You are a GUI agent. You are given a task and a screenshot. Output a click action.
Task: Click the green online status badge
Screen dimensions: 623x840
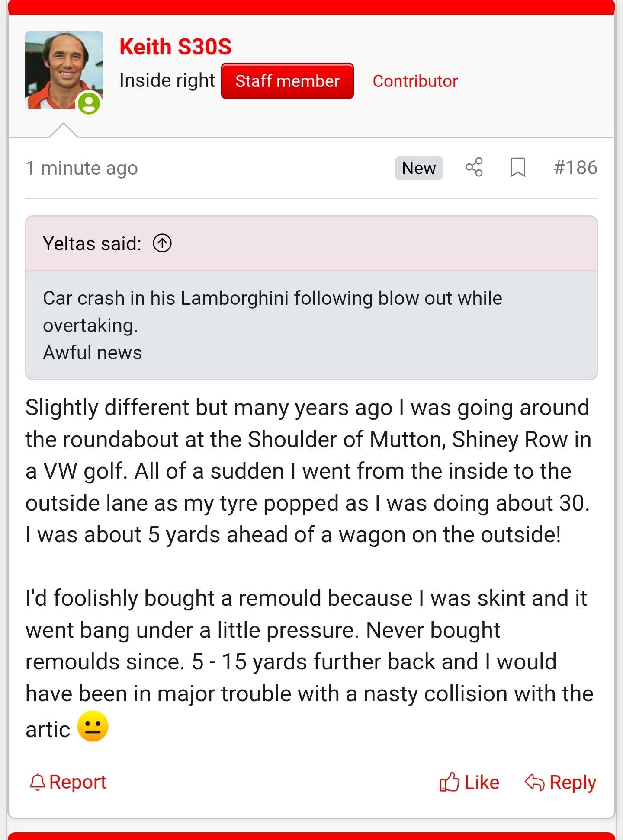[x=89, y=103]
